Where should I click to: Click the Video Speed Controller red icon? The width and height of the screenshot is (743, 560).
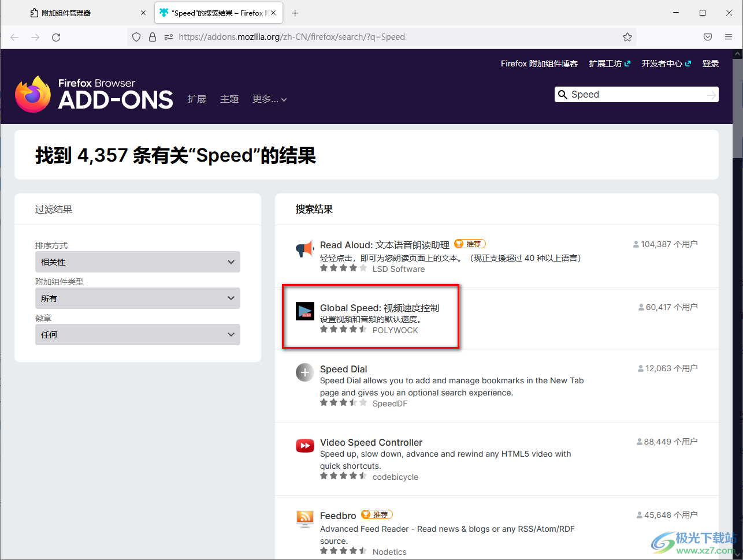pyautogui.click(x=304, y=446)
